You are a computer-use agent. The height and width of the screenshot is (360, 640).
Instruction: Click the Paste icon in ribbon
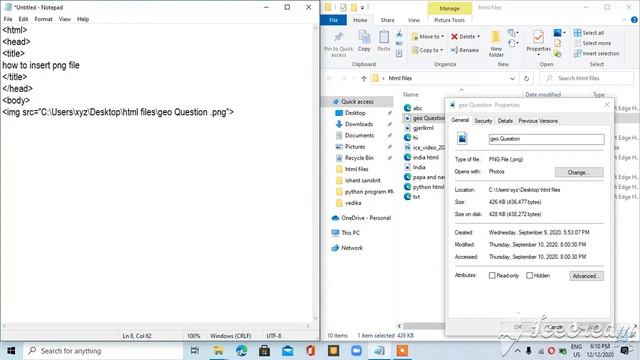pyautogui.click(x=383, y=41)
